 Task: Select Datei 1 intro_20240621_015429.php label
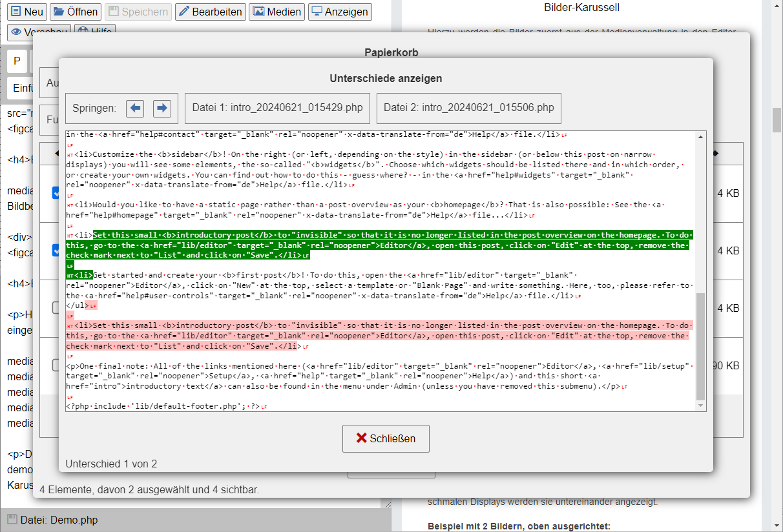click(x=277, y=108)
